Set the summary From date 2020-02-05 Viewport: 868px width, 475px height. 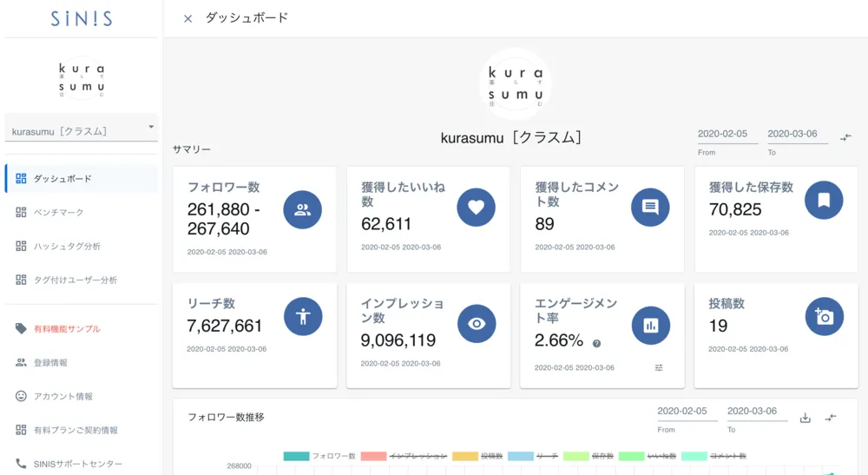[727, 135]
